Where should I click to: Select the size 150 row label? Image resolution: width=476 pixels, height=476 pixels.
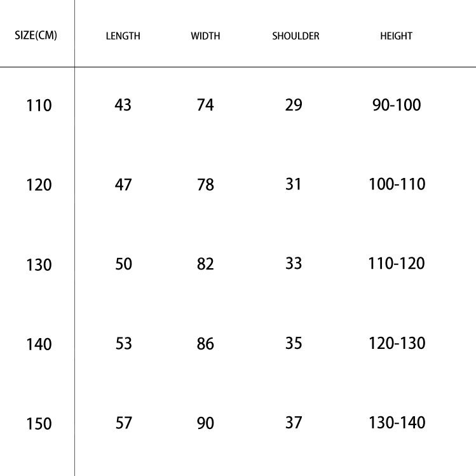(39, 424)
